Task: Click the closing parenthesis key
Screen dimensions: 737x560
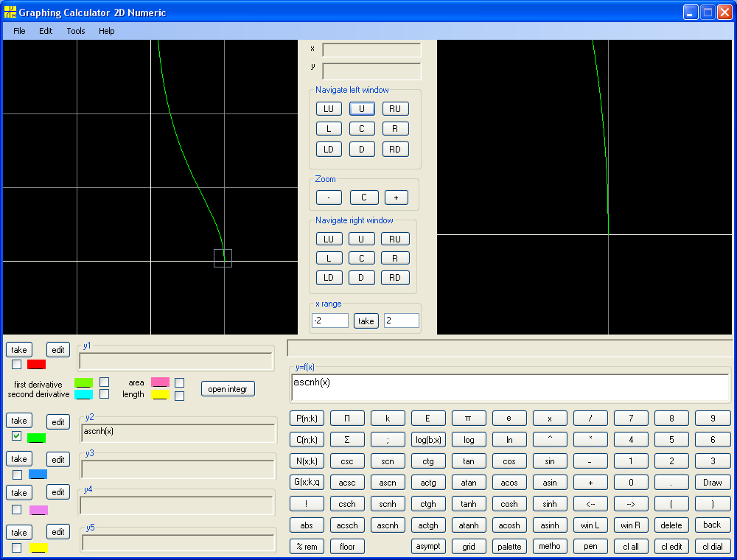Action: pyautogui.click(x=713, y=504)
